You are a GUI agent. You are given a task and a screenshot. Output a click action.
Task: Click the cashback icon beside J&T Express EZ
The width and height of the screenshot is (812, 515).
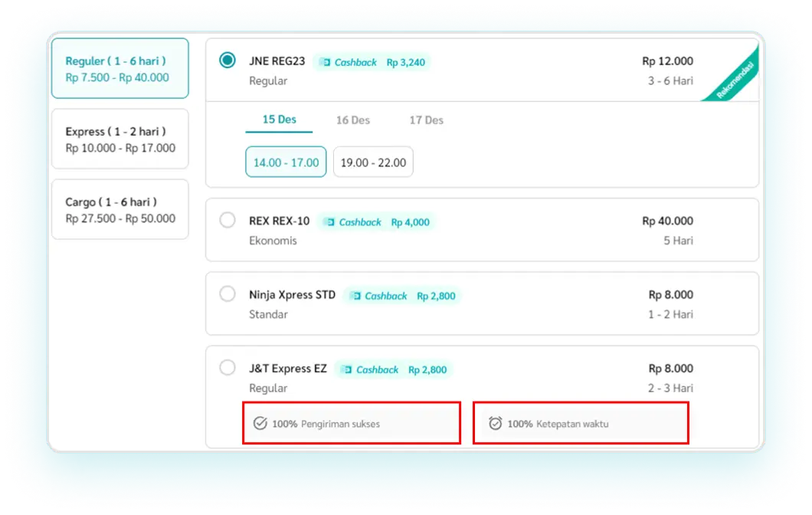tap(346, 369)
